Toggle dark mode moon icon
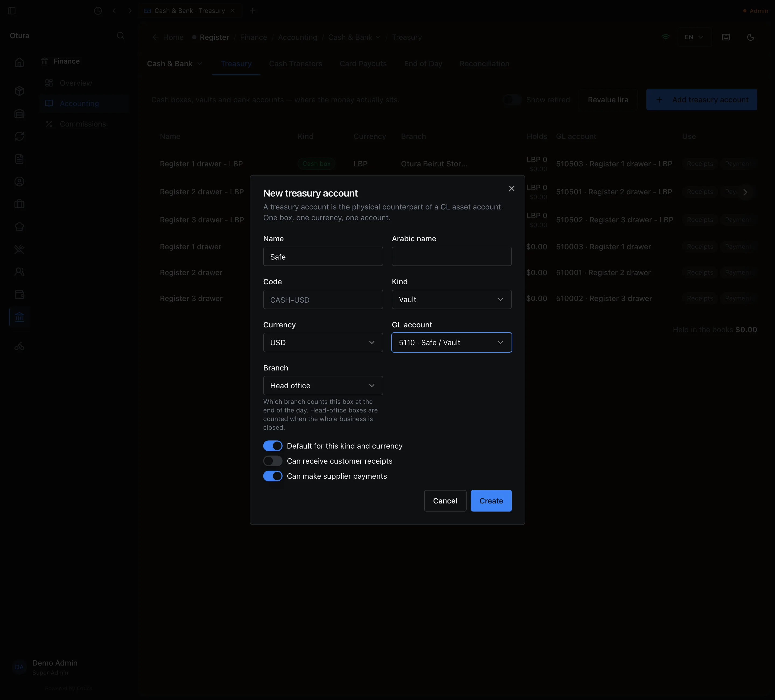The height and width of the screenshot is (700, 775). coord(751,37)
